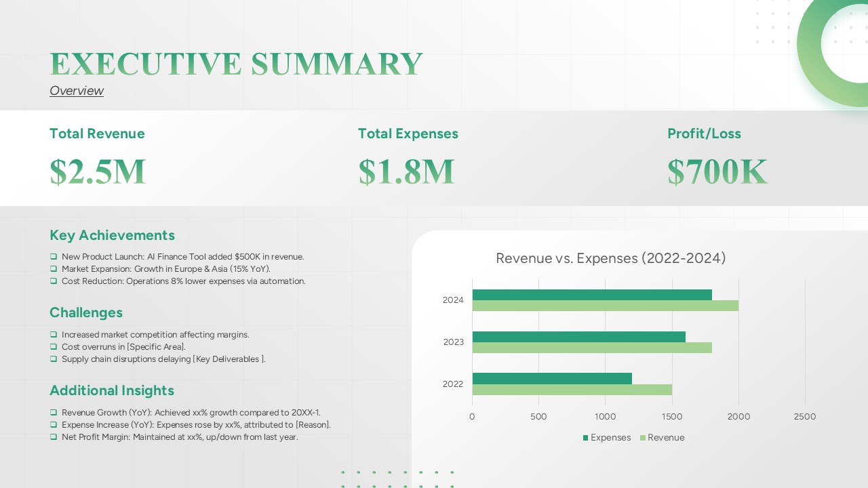This screenshot has width=868, height=488.
Task: Select the 2023 Expenses bar in the chart
Action: click(x=579, y=337)
